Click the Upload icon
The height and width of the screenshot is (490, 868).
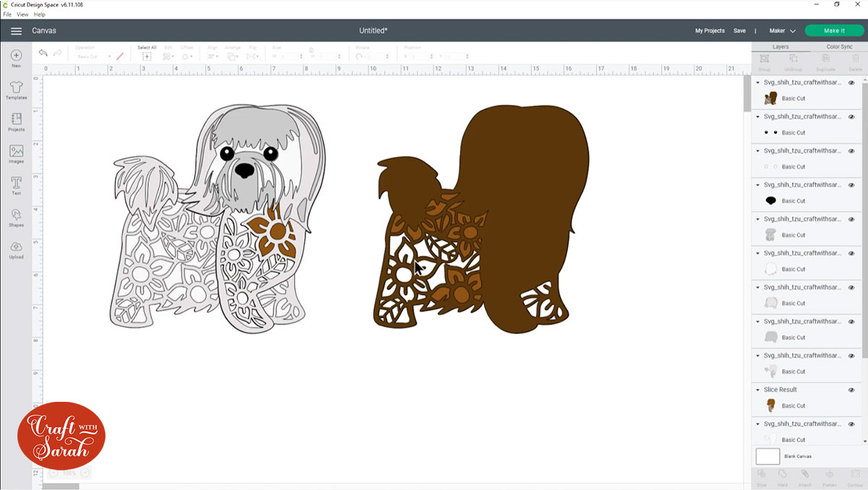pyautogui.click(x=16, y=249)
